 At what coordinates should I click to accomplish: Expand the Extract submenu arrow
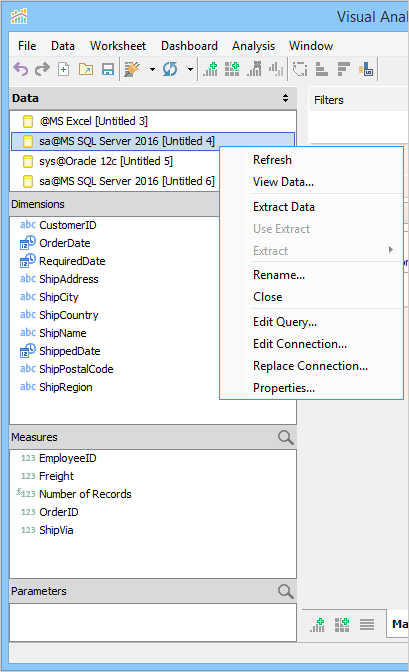click(x=391, y=250)
